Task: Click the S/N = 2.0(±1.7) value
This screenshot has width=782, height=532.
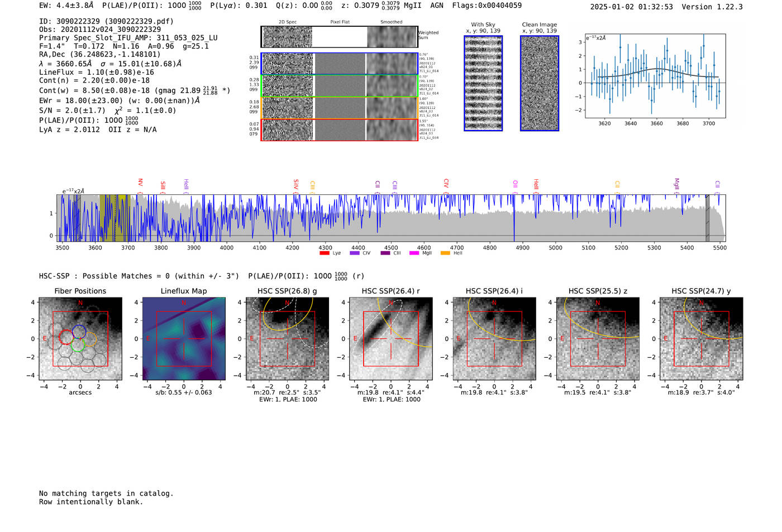Action: point(72,111)
